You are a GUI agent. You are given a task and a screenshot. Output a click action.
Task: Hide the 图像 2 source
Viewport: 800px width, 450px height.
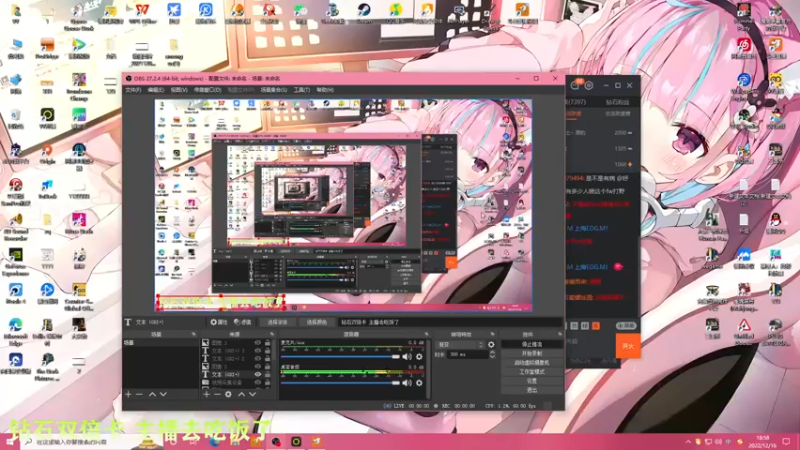(x=258, y=366)
